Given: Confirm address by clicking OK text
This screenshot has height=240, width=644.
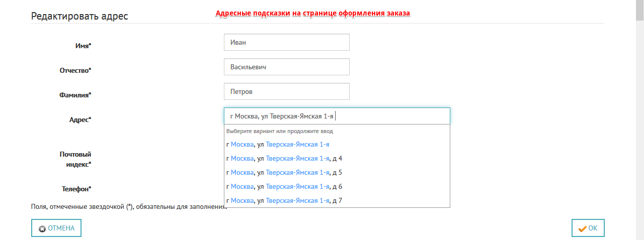Looking at the screenshot, I should tap(593, 228).
